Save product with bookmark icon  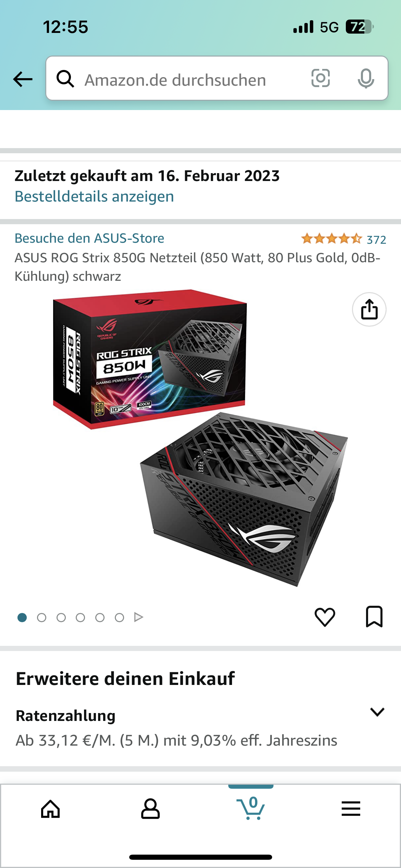[374, 616]
